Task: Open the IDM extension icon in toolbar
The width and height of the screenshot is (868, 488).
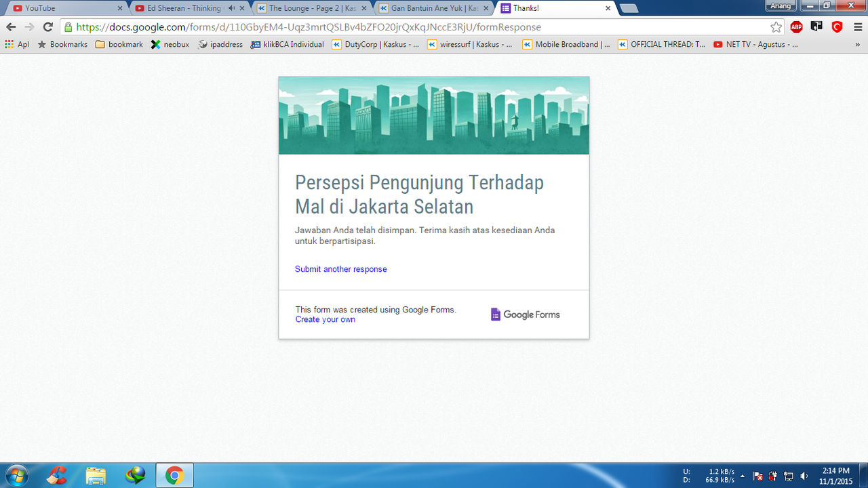Action: pyautogui.click(x=816, y=27)
